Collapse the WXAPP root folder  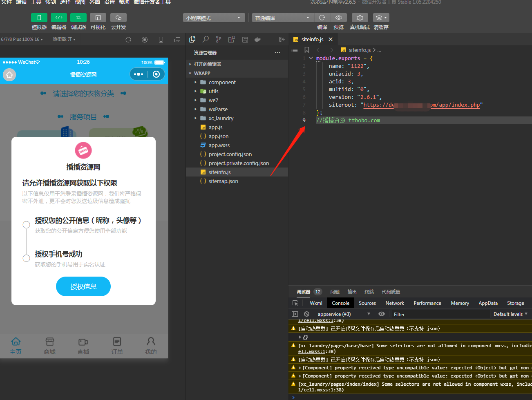click(x=237, y=73)
